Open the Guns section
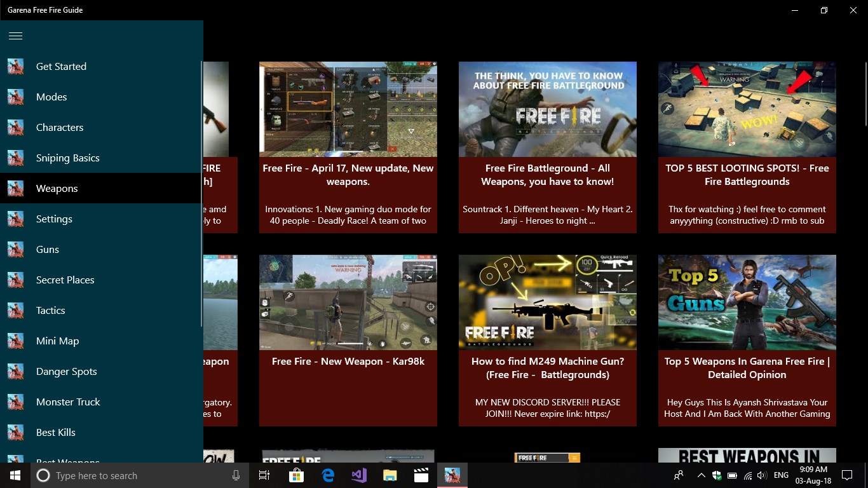The image size is (868, 488). point(100,249)
